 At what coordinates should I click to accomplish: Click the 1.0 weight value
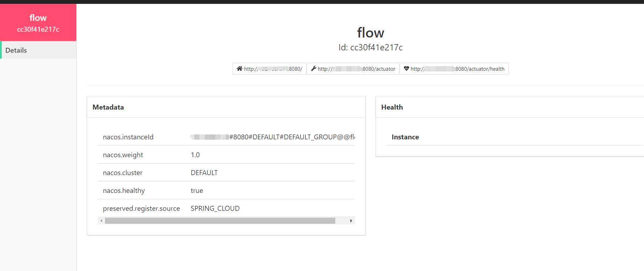tap(195, 155)
